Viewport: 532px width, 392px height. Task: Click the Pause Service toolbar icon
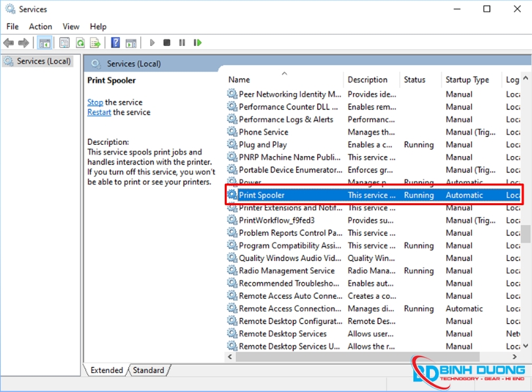(x=182, y=43)
